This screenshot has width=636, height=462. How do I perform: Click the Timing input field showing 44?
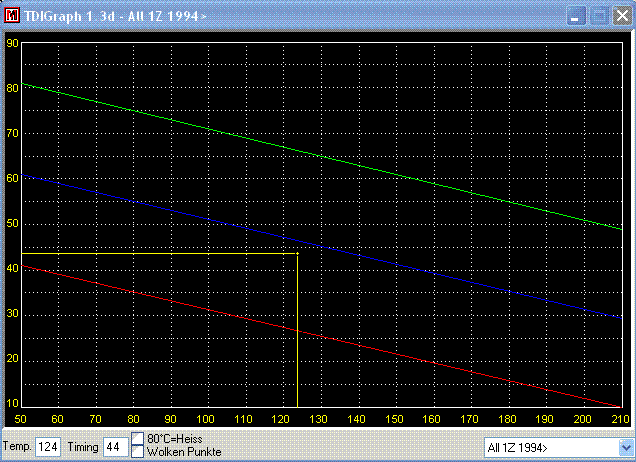[x=116, y=447]
